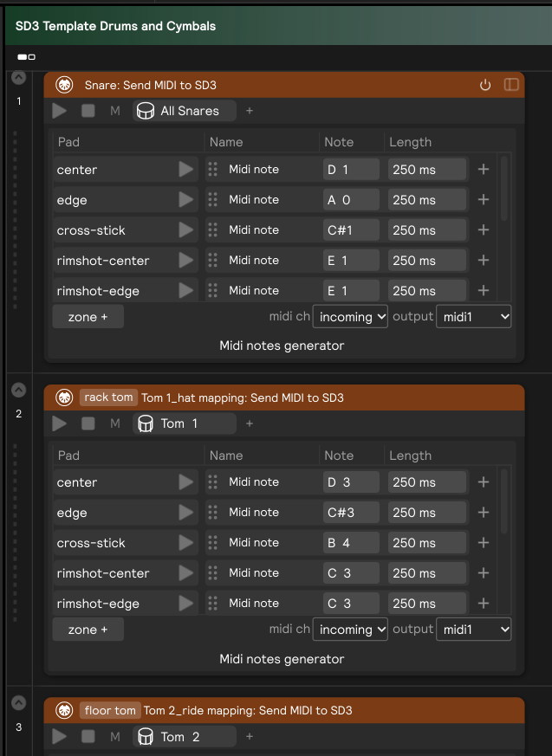
Task: Click the zone + button in the Tom 1 module
Action: click(88, 630)
